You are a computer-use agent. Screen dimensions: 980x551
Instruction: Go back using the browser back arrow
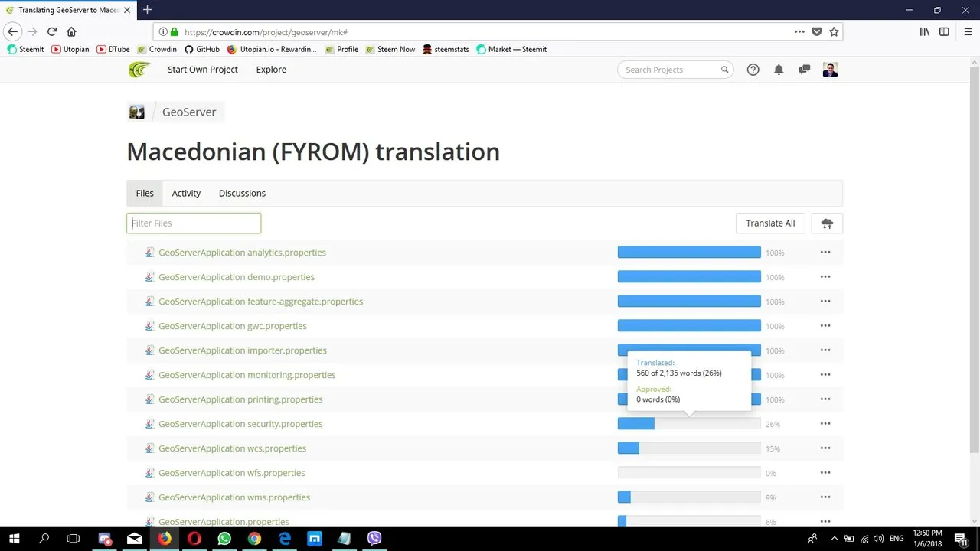pos(12,31)
